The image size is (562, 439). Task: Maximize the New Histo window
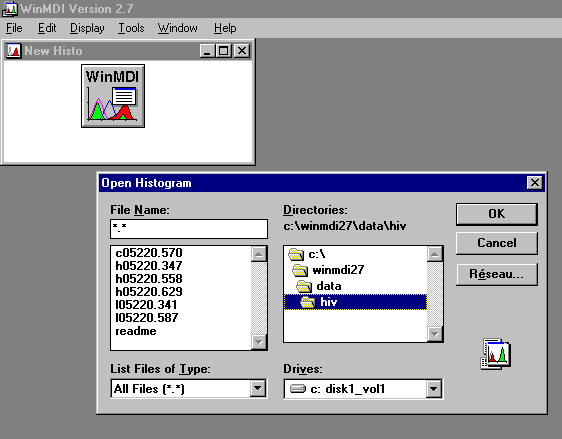pos(223,51)
